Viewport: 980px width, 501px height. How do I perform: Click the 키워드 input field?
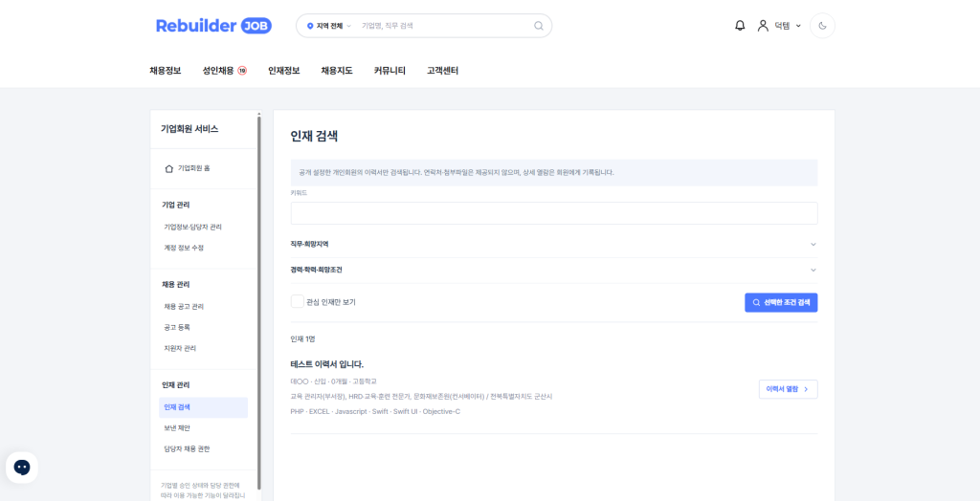pyautogui.click(x=554, y=213)
